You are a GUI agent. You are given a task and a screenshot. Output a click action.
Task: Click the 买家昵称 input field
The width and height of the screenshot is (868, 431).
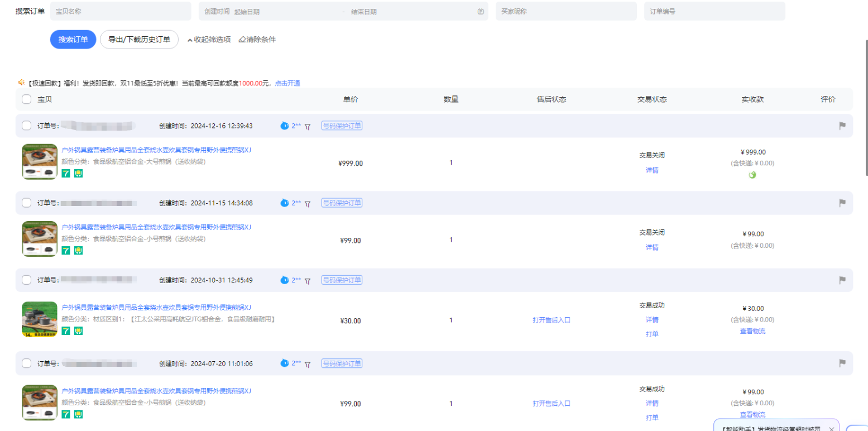[x=565, y=11]
